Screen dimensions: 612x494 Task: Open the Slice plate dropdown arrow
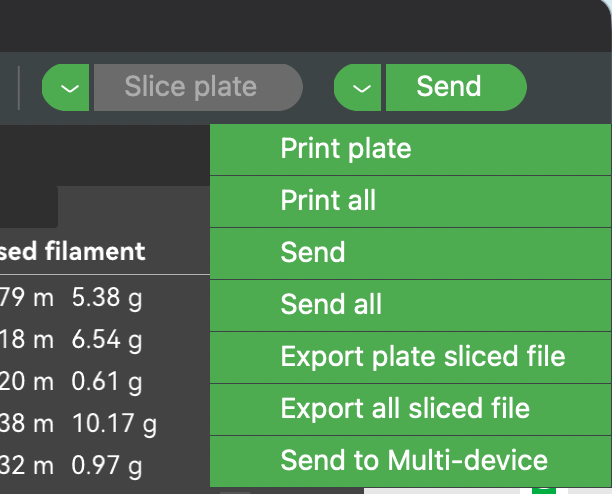(x=68, y=87)
